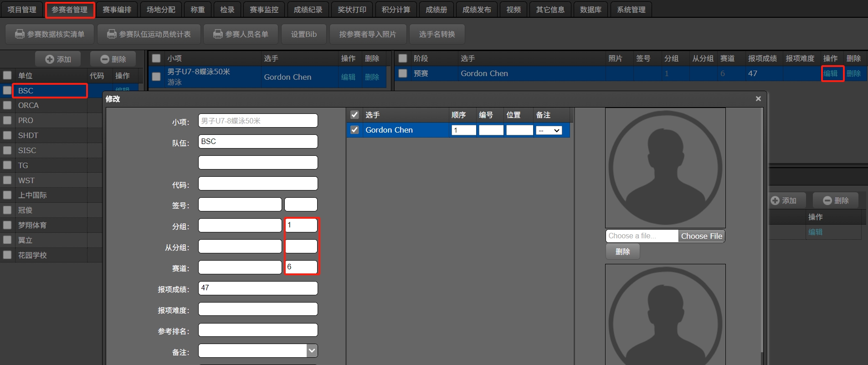Click printer icon for 参赛队伍运动员统计表
This screenshot has height=365, width=868.
[x=112, y=34]
